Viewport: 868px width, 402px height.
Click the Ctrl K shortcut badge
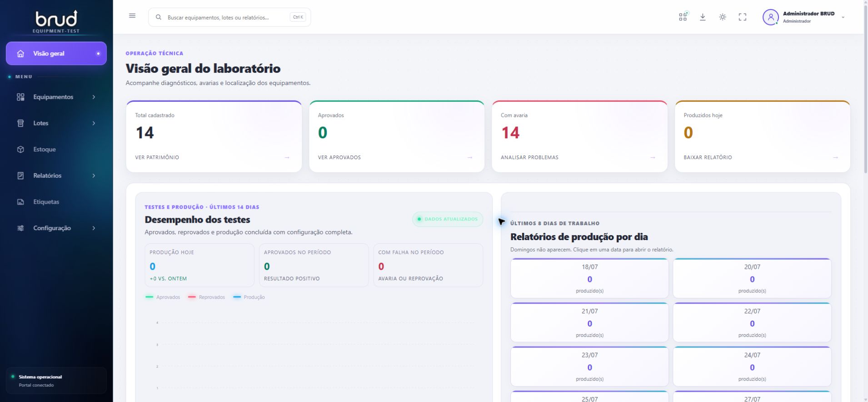(298, 17)
